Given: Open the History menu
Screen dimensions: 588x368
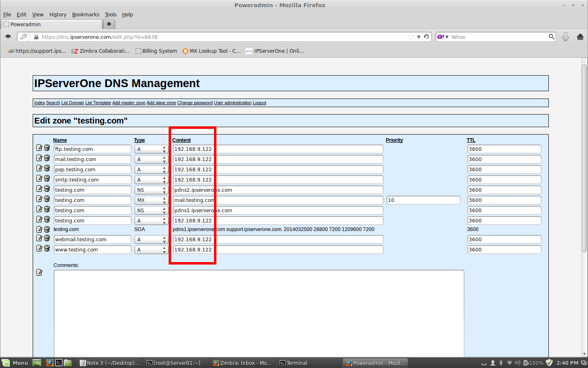Looking at the screenshot, I should pyautogui.click(x=58, y=14).
